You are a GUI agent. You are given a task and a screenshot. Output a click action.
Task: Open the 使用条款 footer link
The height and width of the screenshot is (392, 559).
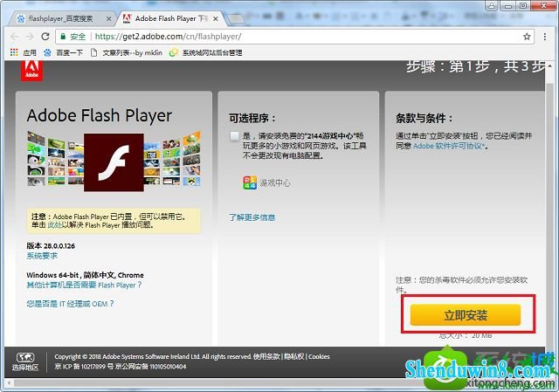(x=266, y=356)
